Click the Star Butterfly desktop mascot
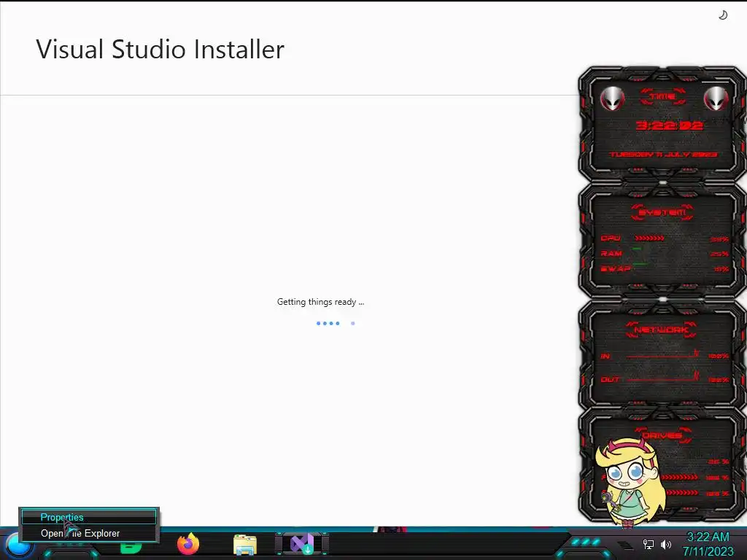The height and width of the screenshot is (560, 747). [x=630, y=482]
